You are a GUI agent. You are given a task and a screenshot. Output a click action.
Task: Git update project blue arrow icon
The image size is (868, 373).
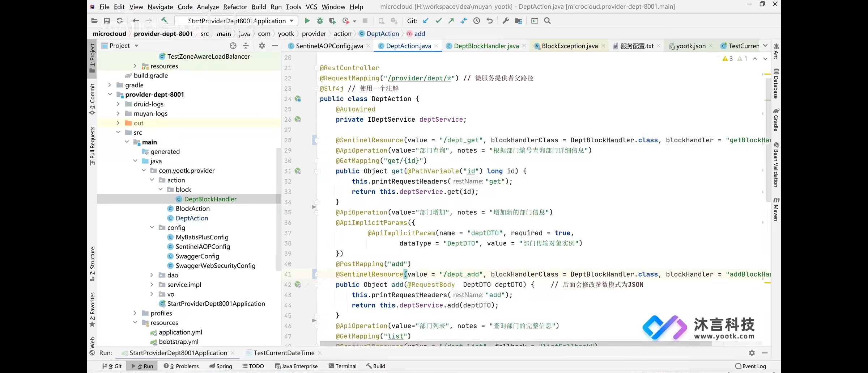point(426,21)
